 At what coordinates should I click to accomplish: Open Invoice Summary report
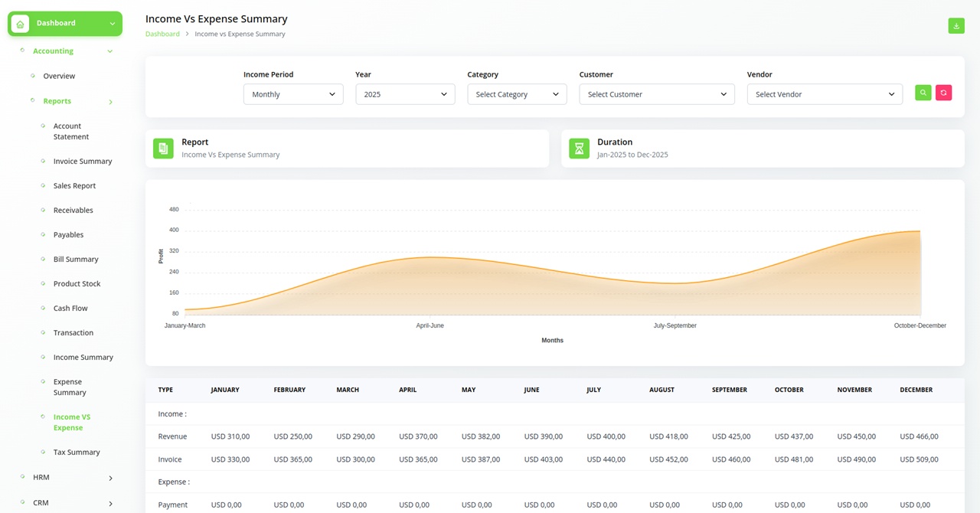83,162
